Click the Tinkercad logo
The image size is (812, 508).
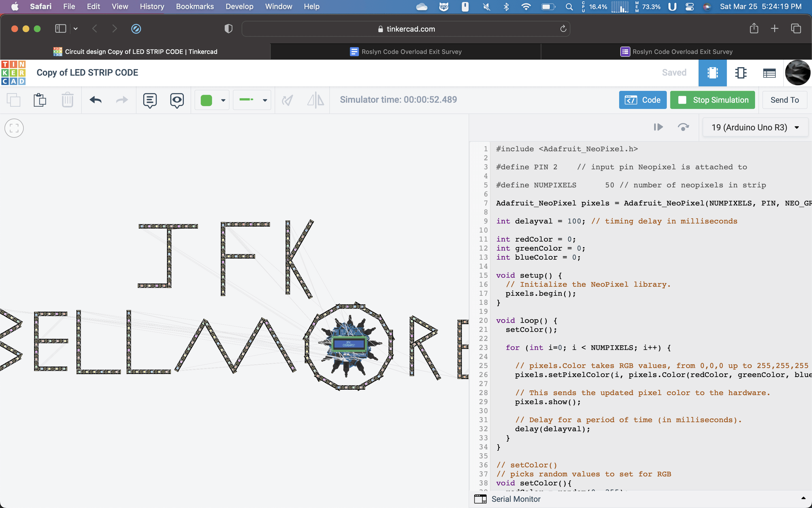point(13,73)
